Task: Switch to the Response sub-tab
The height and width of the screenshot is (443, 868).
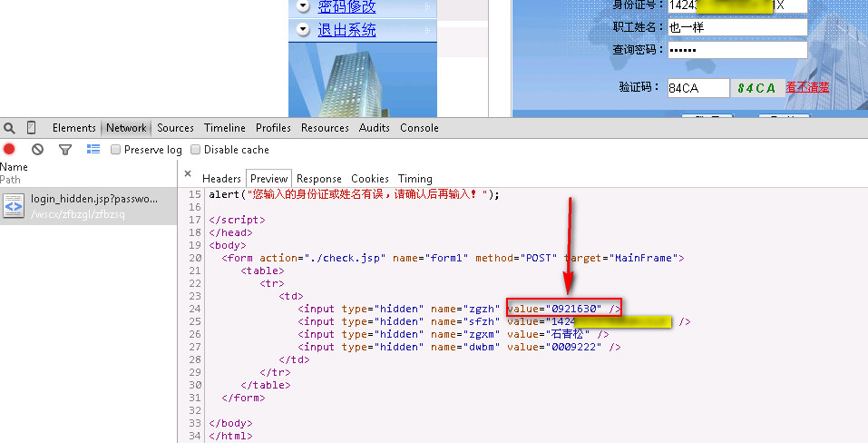Action: [319, 178]
